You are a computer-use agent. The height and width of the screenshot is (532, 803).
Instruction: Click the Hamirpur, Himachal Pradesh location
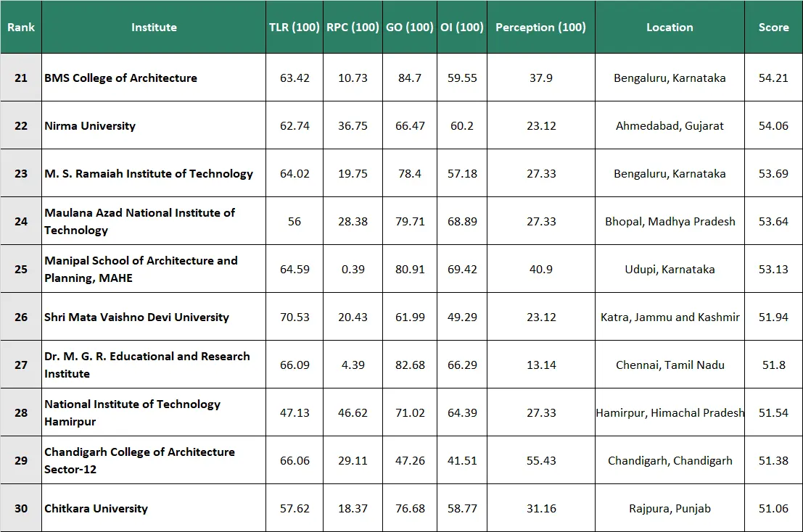tap(670, 412)
